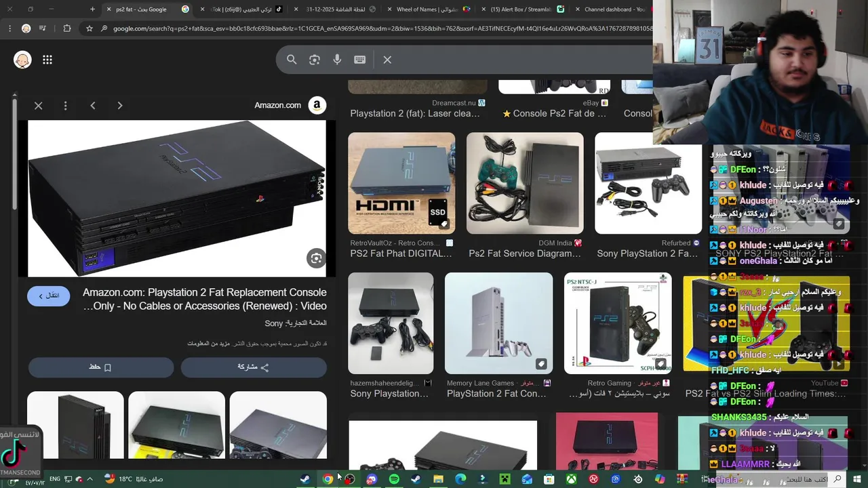Save the image with the حفظ button

point(101,367)
